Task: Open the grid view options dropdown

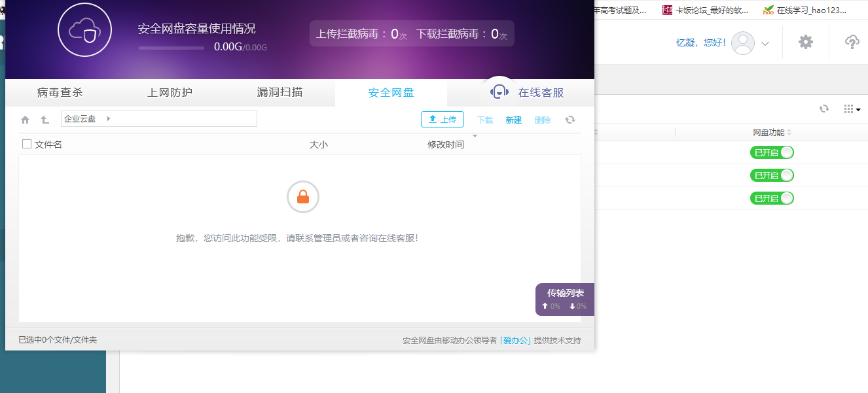Action: (852, 109)
